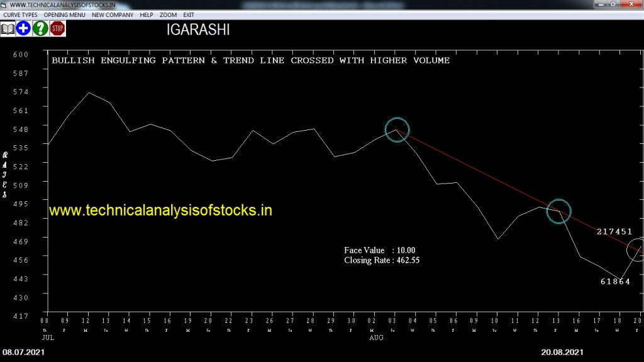
Task: Hit the red STOP sign icon
Action: [x=57, y=28]
